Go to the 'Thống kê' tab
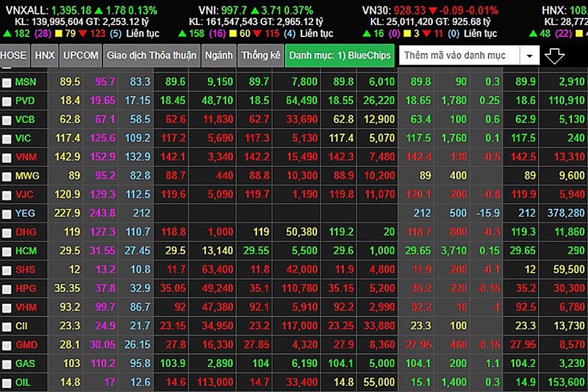588x392 pixels. 260,56
